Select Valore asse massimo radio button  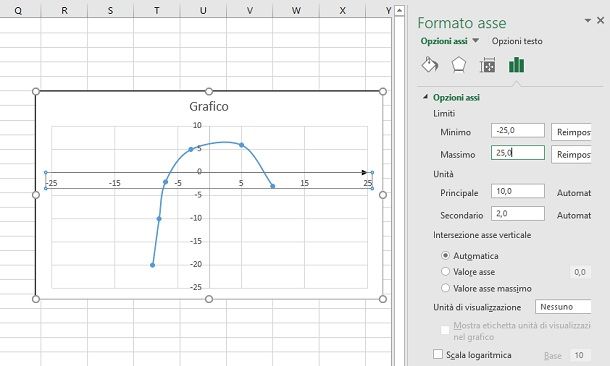445,288
